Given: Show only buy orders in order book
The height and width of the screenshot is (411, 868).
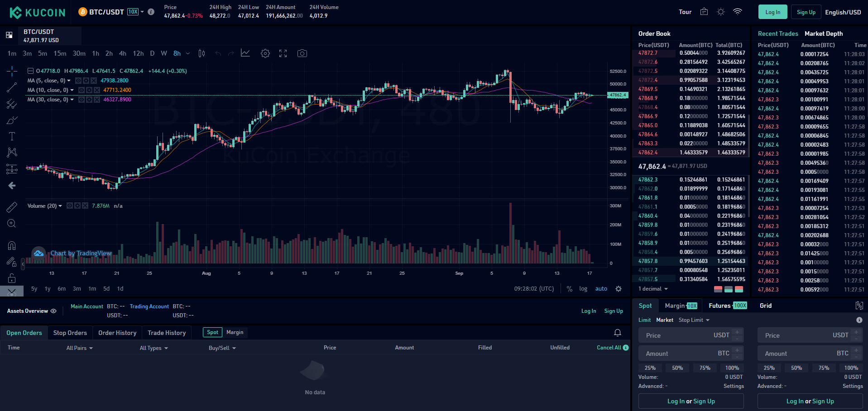Looking at the screenshot, I should 729,289.
